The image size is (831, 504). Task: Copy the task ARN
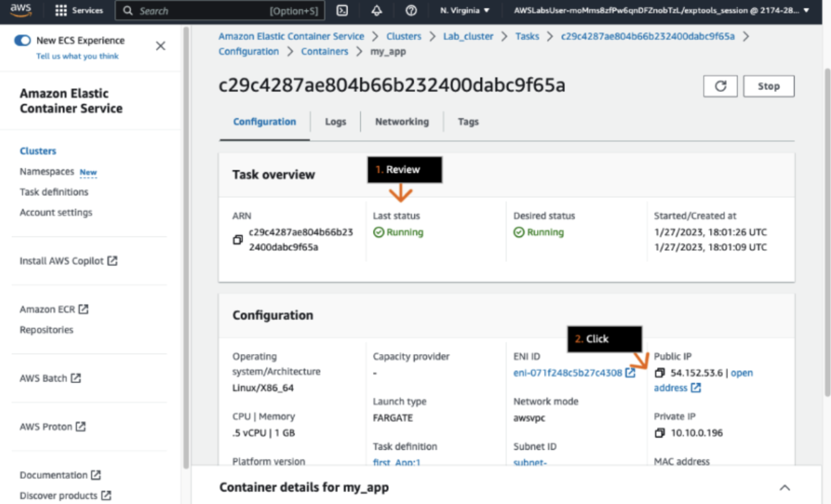coord(238,239)
